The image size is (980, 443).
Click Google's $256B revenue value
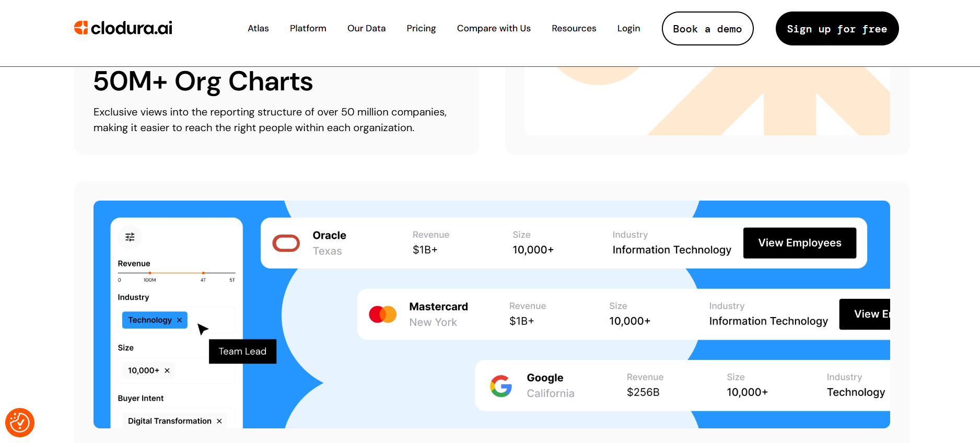(643, 392)
